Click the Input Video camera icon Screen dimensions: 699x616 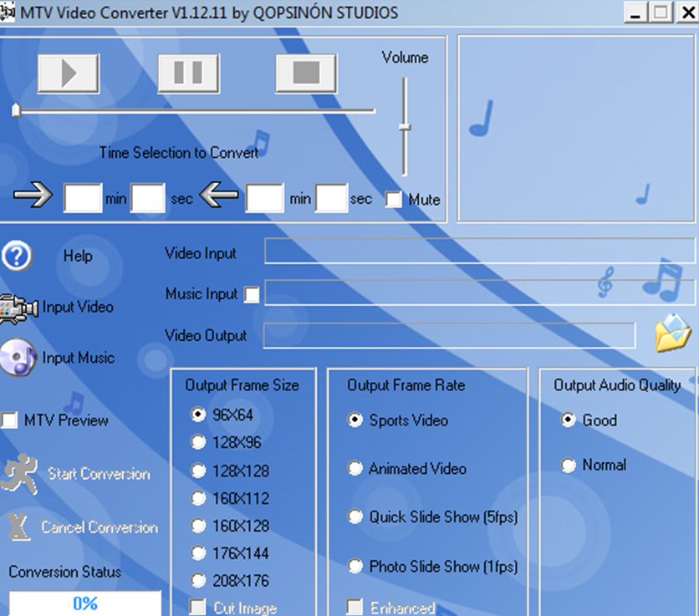[x=18, y=307]
